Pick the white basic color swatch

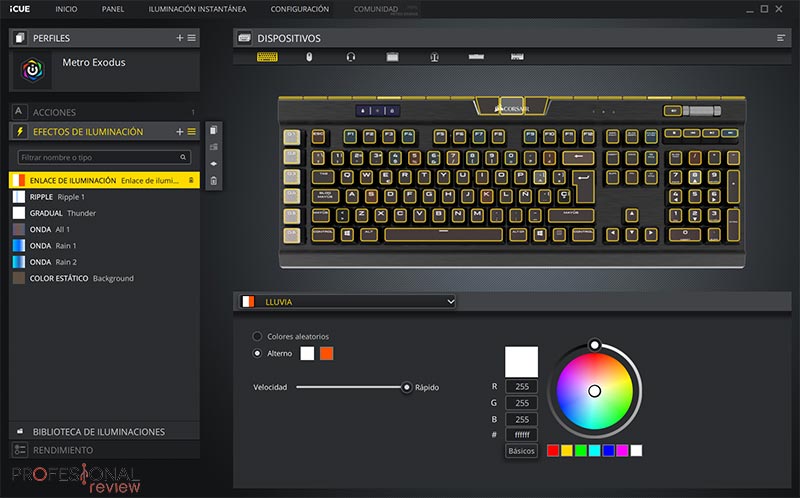point(636,451)
